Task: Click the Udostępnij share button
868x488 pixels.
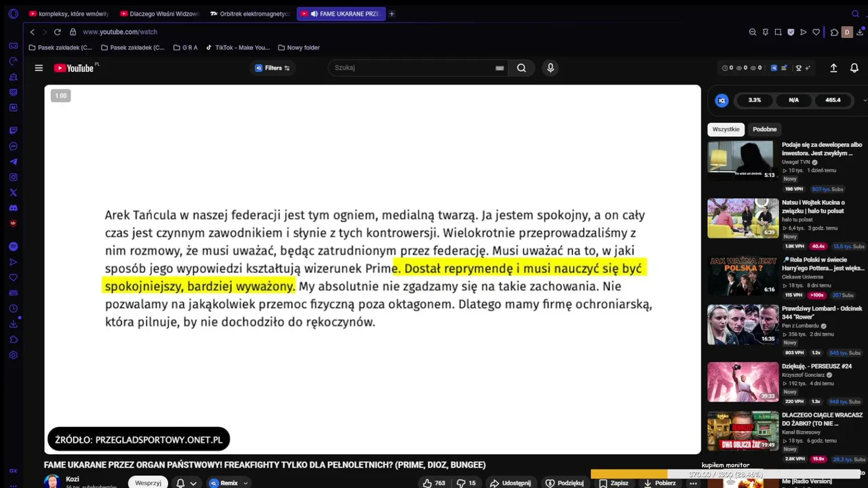Action: (x=510, y=483)
